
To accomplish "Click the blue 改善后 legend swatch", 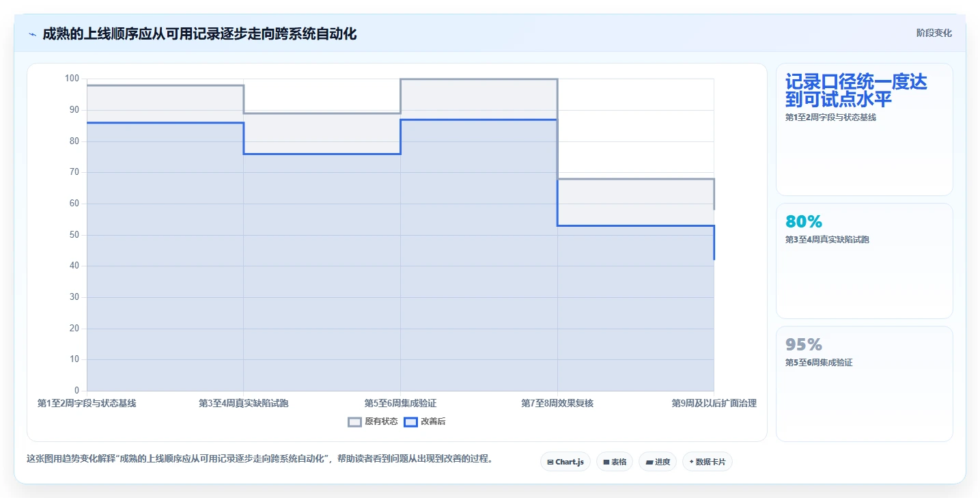I will 410,422.
